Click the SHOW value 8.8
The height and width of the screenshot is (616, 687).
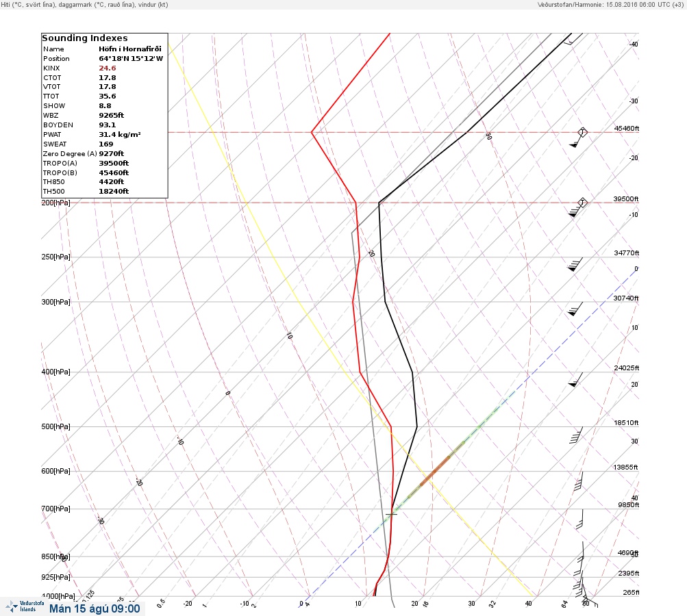pyautogui.click(x=105, y=106)
